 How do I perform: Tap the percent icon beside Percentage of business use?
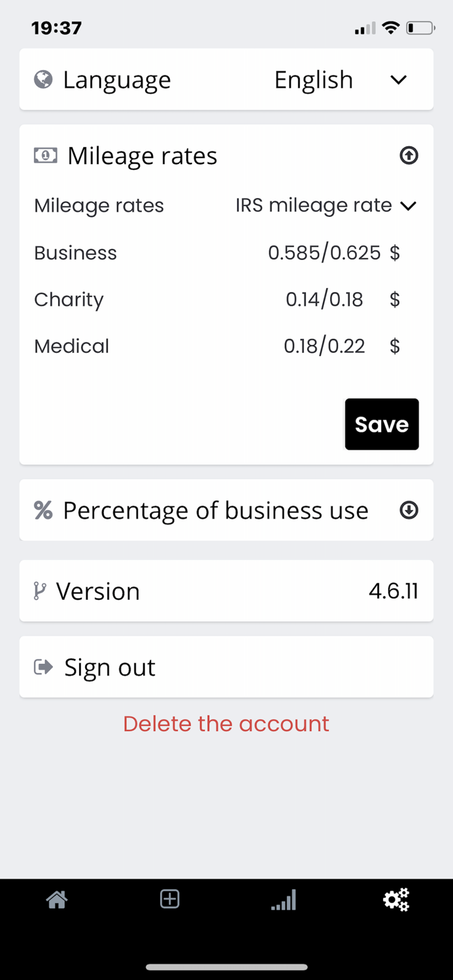click(x=42, y=510)
